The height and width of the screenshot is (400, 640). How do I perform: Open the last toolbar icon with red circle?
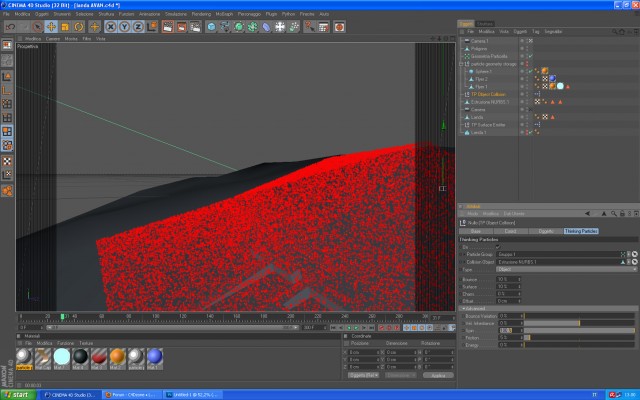(339, 27)
